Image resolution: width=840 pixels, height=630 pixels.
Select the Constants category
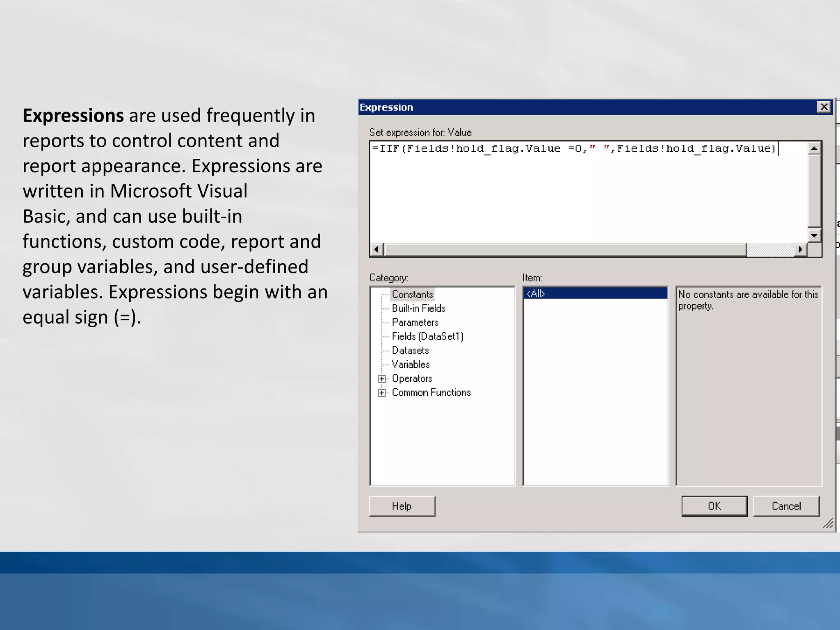[412, 294]
